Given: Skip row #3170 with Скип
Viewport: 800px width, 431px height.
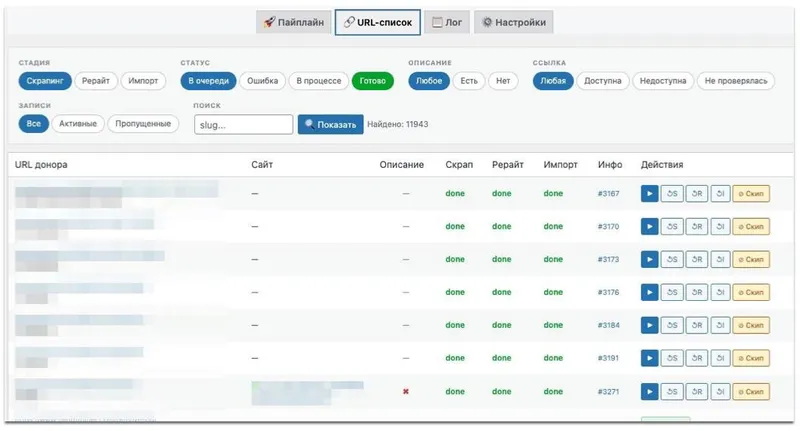Looking at the screenshot, I should (x=751, y=226).
